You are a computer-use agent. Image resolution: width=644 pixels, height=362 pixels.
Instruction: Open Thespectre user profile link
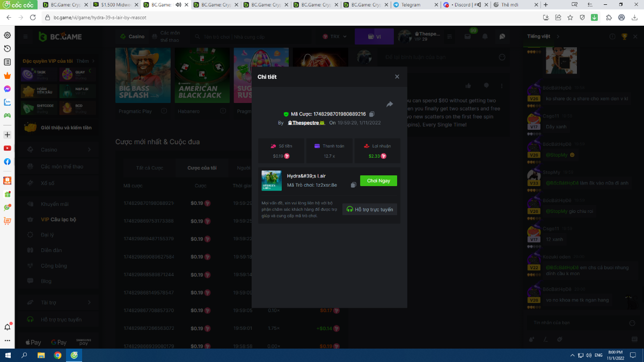[306, 123]
